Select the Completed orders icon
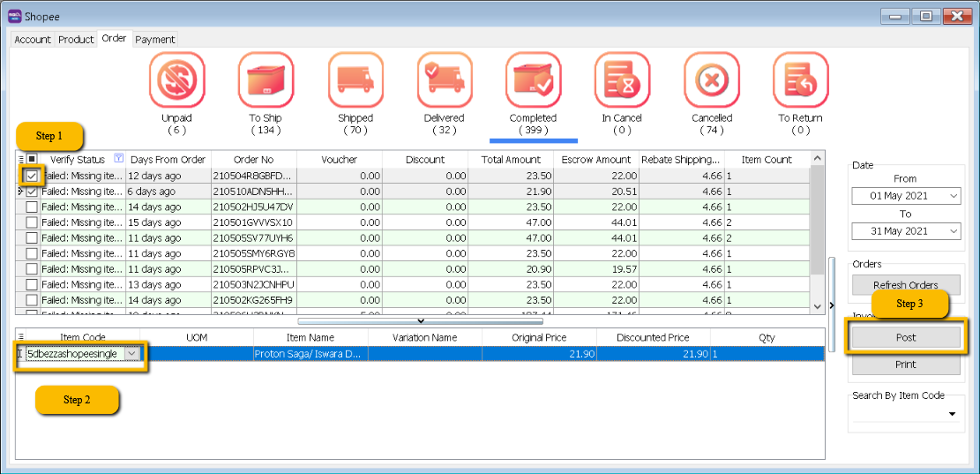Image resolution: width=980 pixels, height=474 pixels. (x=533, y=80)
